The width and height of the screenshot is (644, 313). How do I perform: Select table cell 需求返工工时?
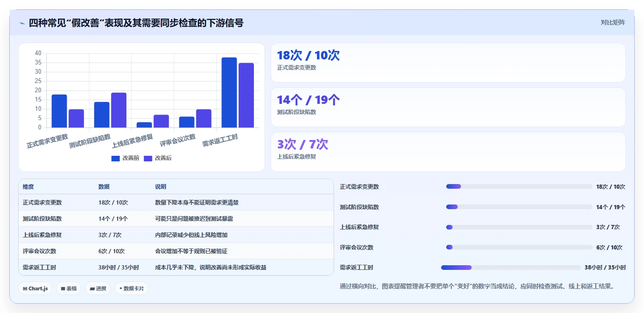pyautogui.click(x=39, y=268)
